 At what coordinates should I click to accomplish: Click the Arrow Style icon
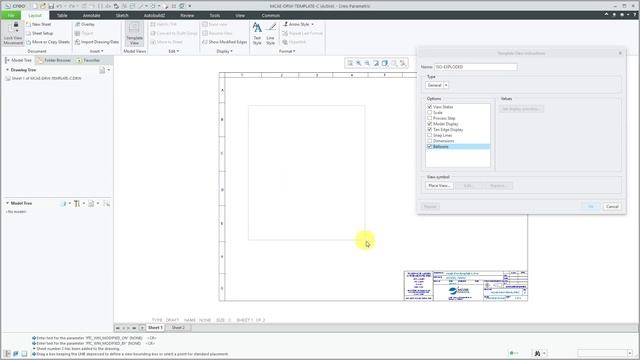(285, 24)
